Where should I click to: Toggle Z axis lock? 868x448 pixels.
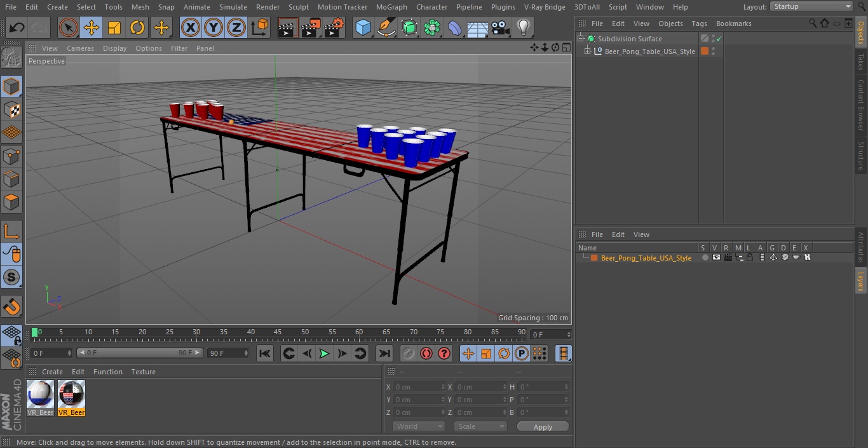236,27
